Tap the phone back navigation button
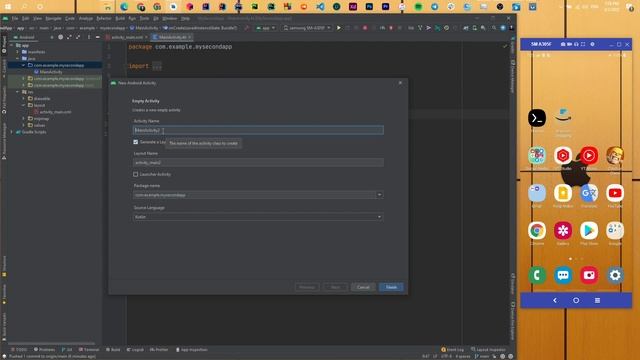 (x=555, y=300)
